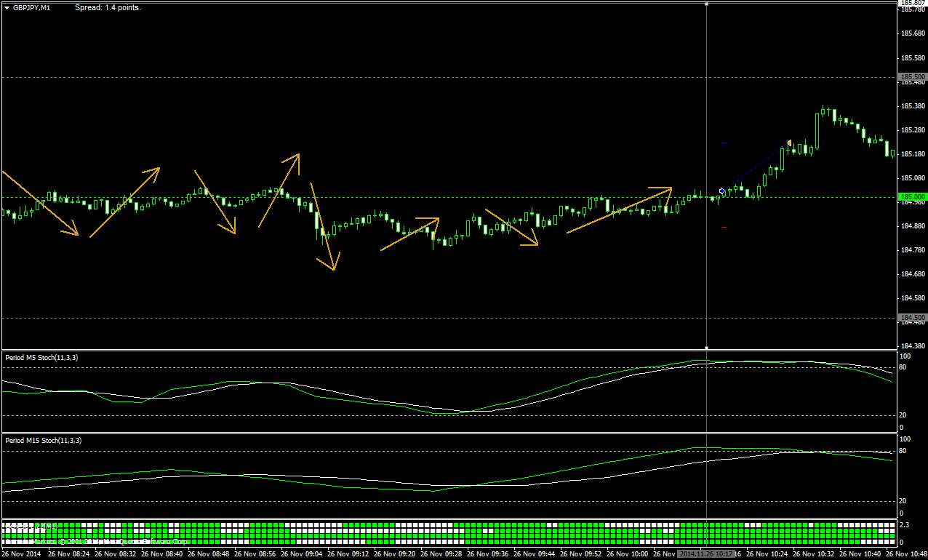Click the M5 stochastic 80 level scale value
Screen dimensions: 928x560
coord(904,368)
